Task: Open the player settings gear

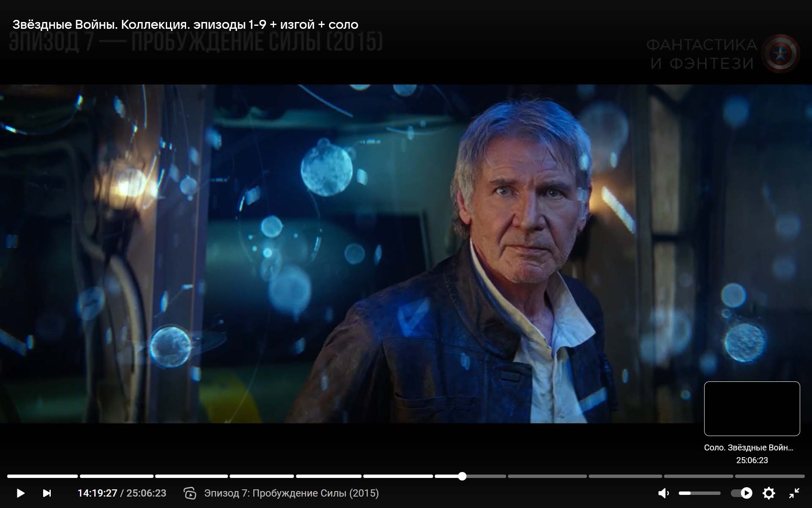Action: [769, 493]
